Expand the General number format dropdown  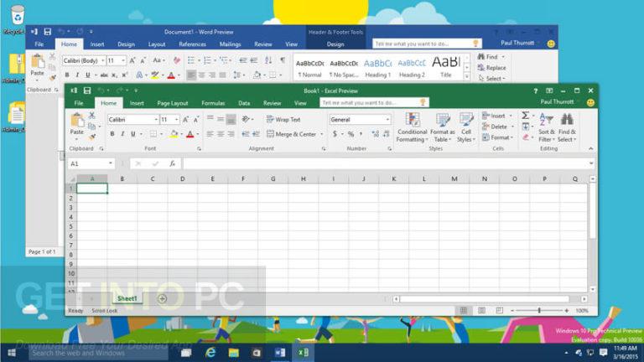click(387, 120)
